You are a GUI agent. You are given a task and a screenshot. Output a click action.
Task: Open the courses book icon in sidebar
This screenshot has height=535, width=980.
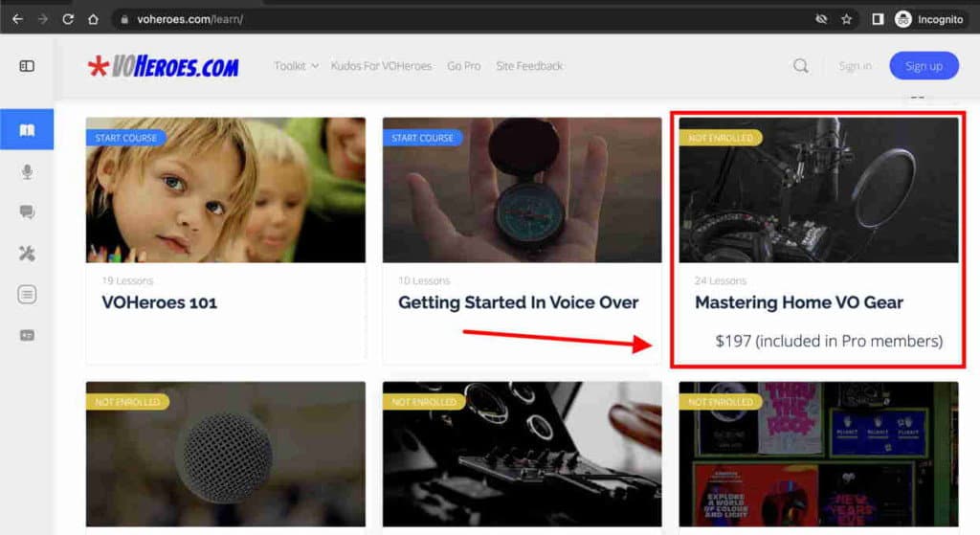point(27,130)
